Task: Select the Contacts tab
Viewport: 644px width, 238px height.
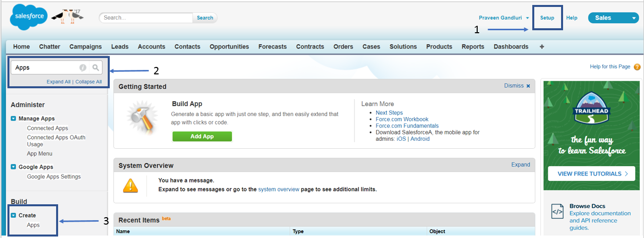Action: pyautogui.click(x=187, y=47)
